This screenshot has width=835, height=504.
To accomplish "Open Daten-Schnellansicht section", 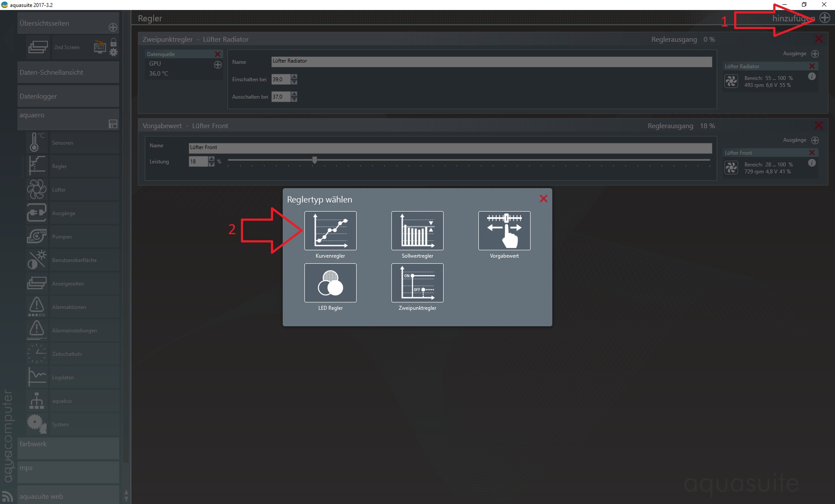I will 68,72.
